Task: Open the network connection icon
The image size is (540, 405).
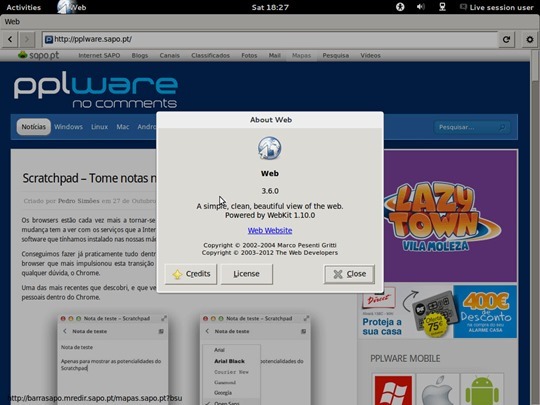Action: click(x=443, y=7)
